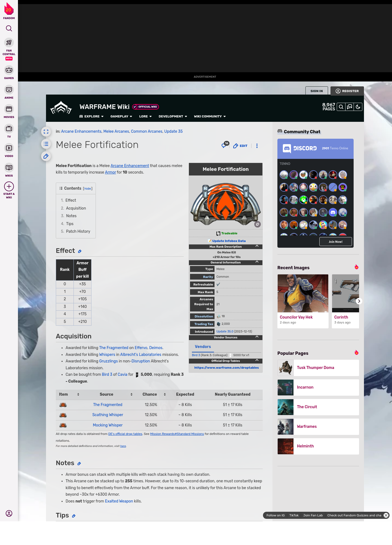Sort table by Chance column

tap(165, 394)
